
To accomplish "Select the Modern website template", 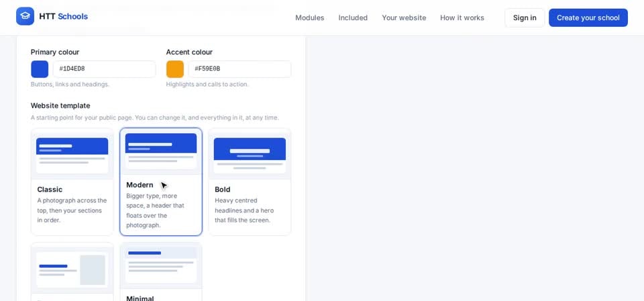I will (x=161, y=182).
